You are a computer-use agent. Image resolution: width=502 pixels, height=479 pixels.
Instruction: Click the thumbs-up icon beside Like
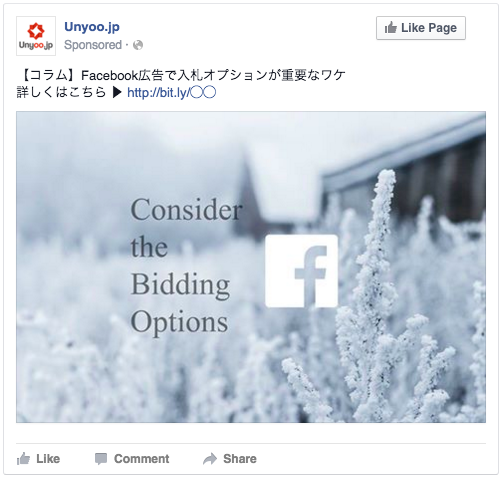point(23,459)
